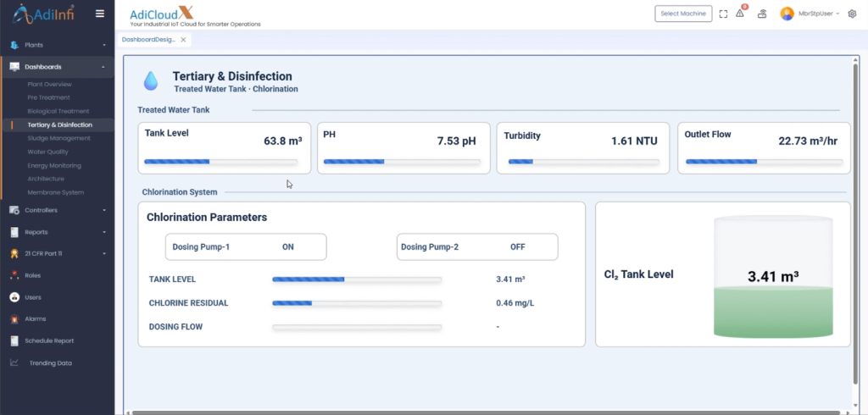Click the 21 CFR Part 11 badge icon
868x415 pixels.
pos(15,253)
